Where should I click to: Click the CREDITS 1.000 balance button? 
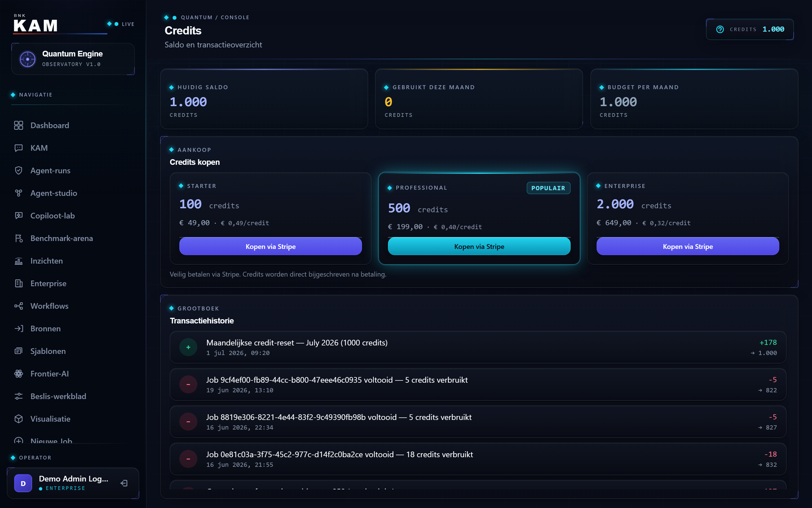(x=750, y=29)
